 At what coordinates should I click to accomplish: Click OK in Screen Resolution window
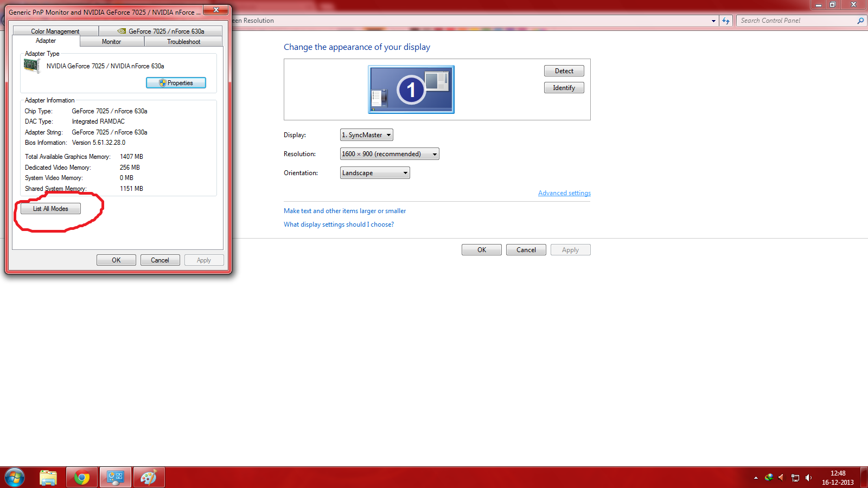pos(482,250)
